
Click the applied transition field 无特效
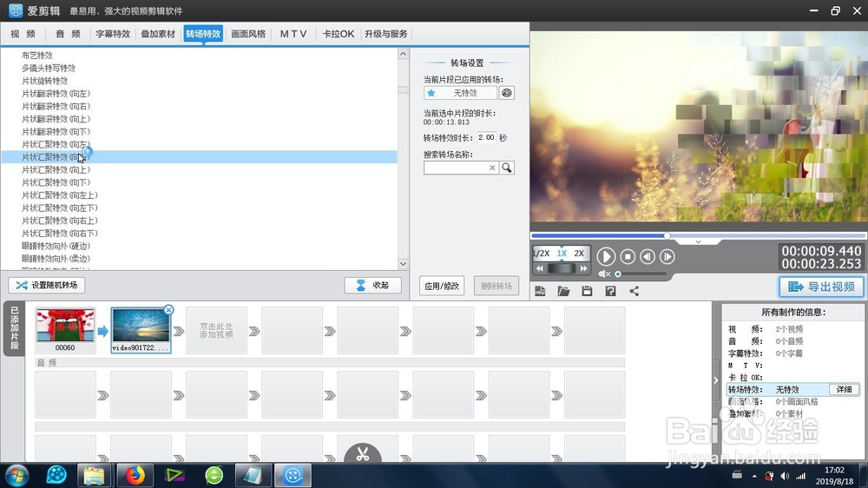click(461, 93)
